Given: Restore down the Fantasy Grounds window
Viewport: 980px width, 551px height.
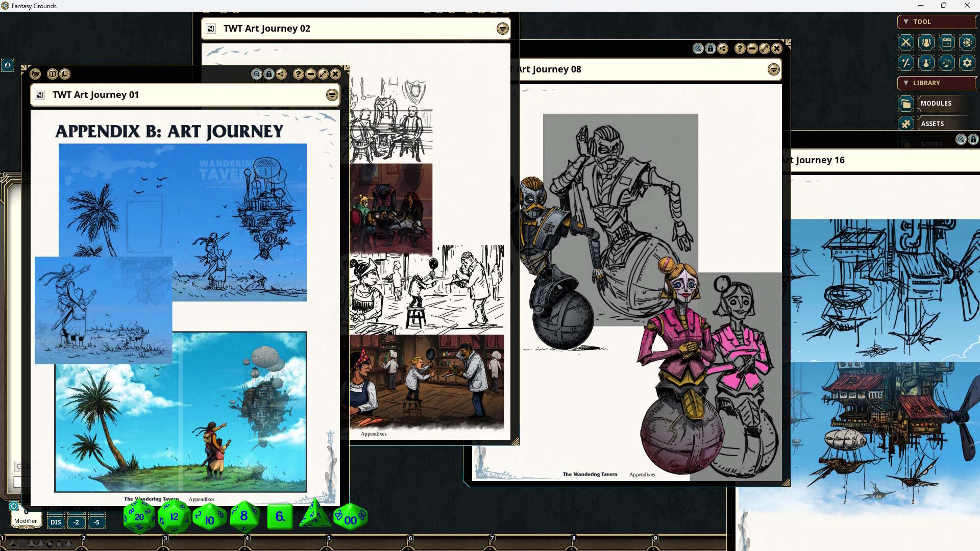Looking at the screenshot, I should tap(944, 6).
